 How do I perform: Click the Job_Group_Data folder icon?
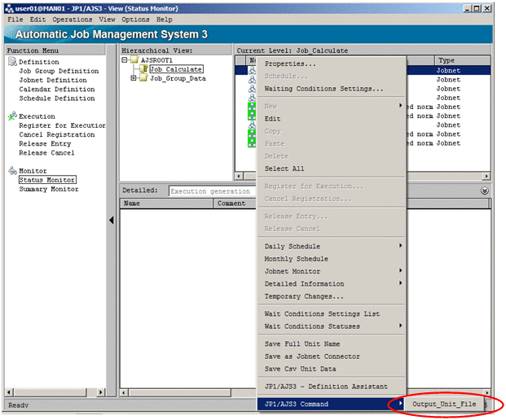coord(143,79)
